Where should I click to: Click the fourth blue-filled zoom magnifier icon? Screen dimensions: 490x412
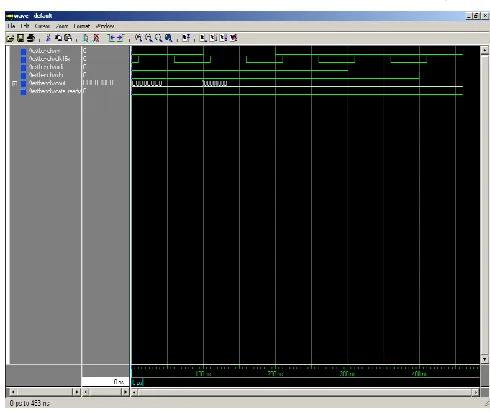point(169,38)
